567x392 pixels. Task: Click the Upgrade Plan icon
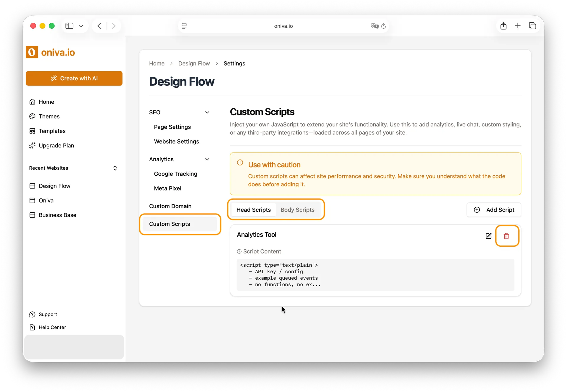32,145
